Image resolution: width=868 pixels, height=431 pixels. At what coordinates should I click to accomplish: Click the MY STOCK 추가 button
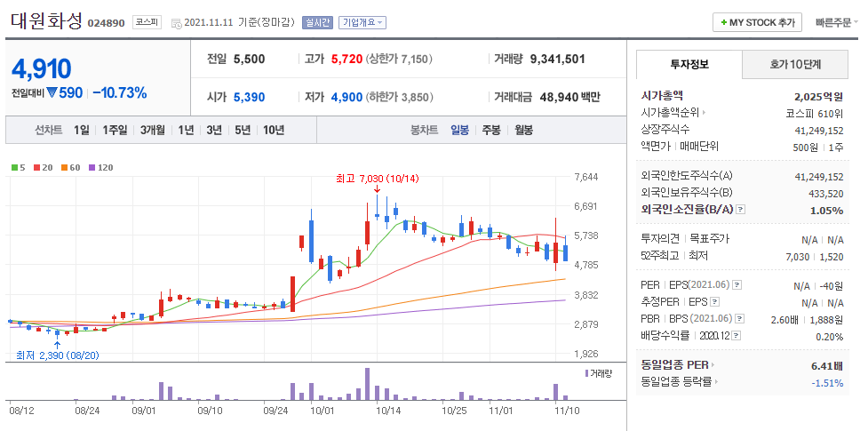coord(757,23)
